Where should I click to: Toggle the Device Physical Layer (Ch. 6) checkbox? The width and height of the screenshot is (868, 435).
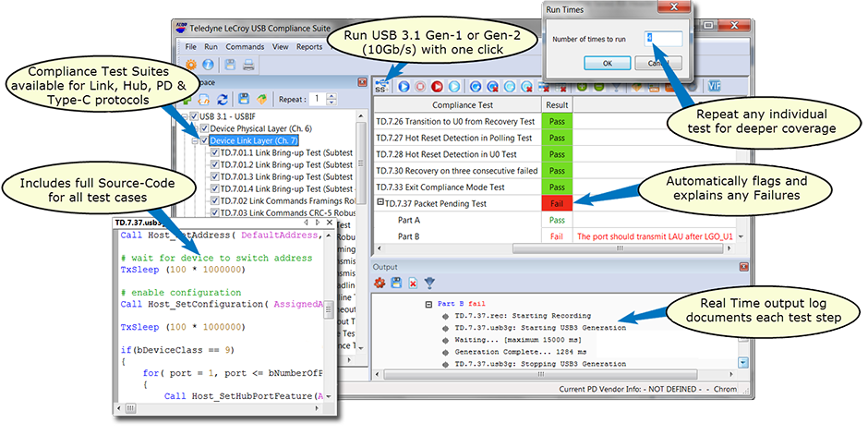[204, 128]
